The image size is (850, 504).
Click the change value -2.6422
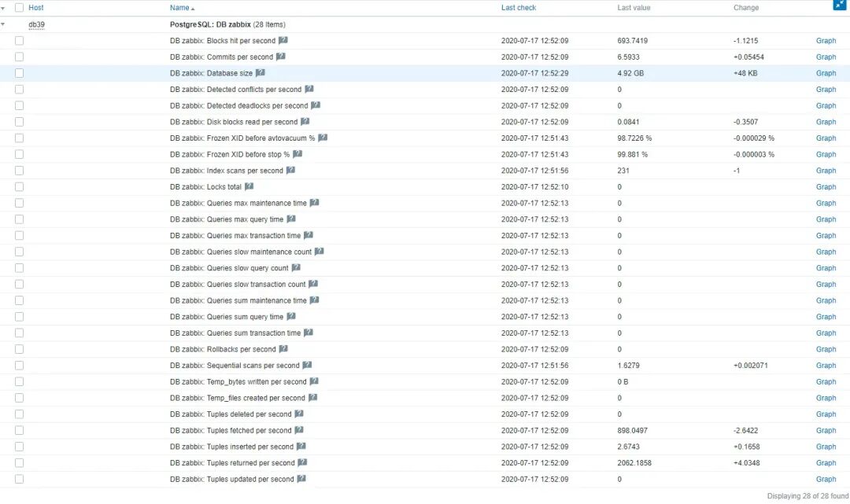tap(745, 430)
